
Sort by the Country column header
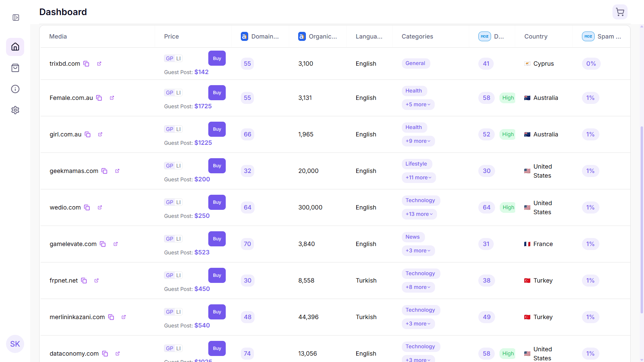point(536,37)
